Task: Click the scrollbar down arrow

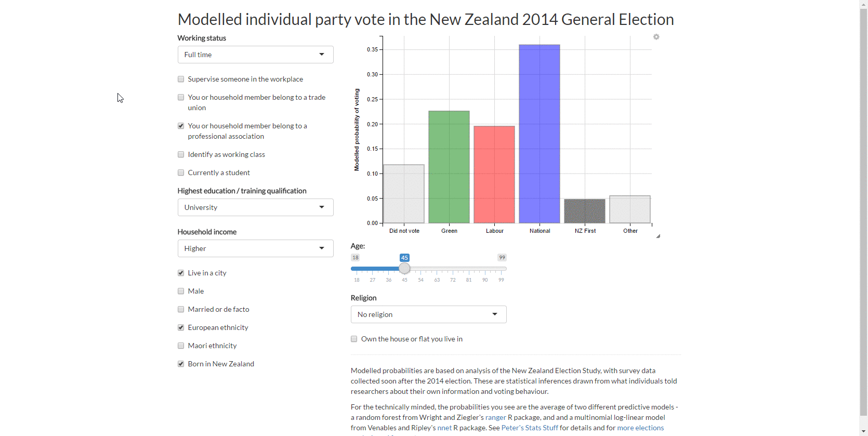Action: pyautogui.click(x=863, y=431)
